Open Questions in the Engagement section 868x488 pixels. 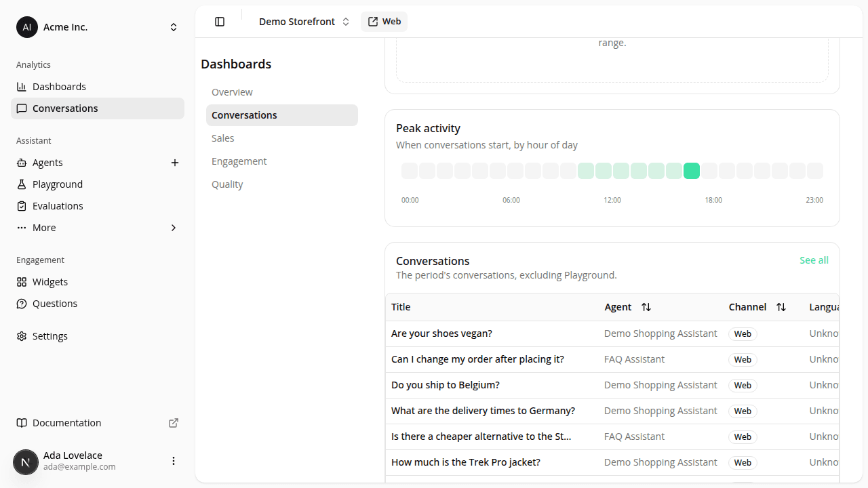coord(98,304)
